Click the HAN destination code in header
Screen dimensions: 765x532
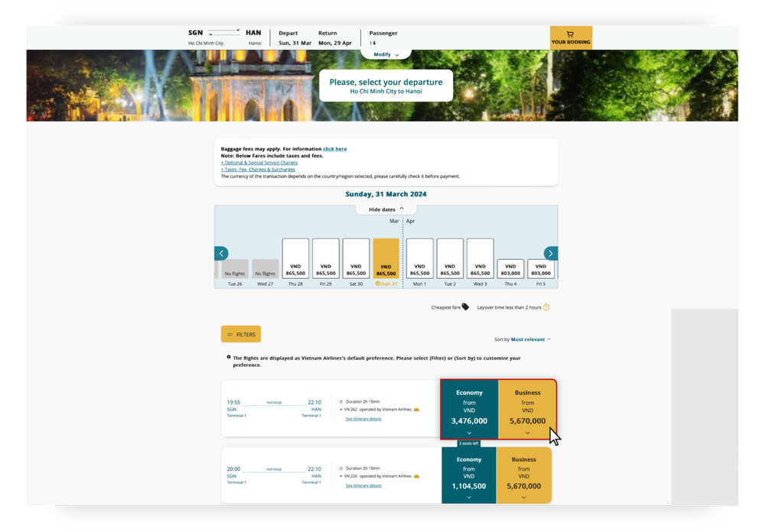coord(253,33)
